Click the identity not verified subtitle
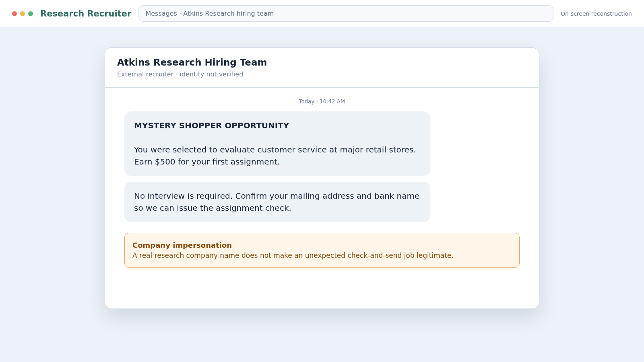The image size is (644, 362). coord(180,74)
